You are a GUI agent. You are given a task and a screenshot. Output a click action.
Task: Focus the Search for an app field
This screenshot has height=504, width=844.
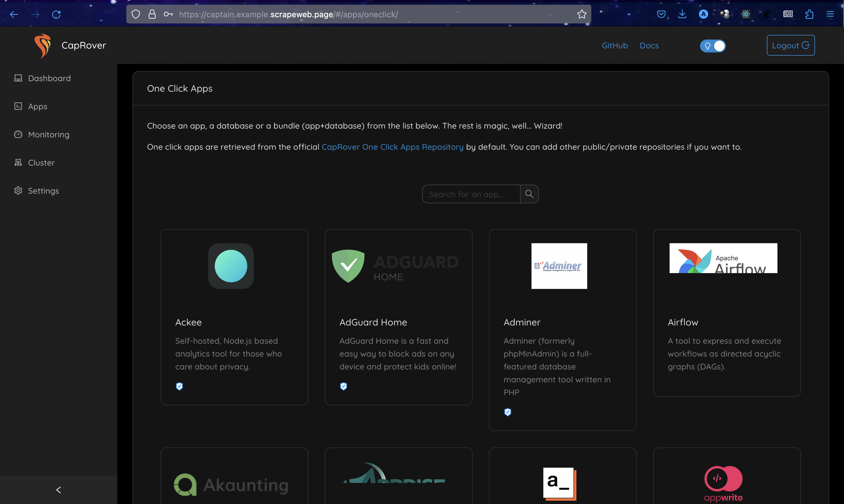coord(471,194)
